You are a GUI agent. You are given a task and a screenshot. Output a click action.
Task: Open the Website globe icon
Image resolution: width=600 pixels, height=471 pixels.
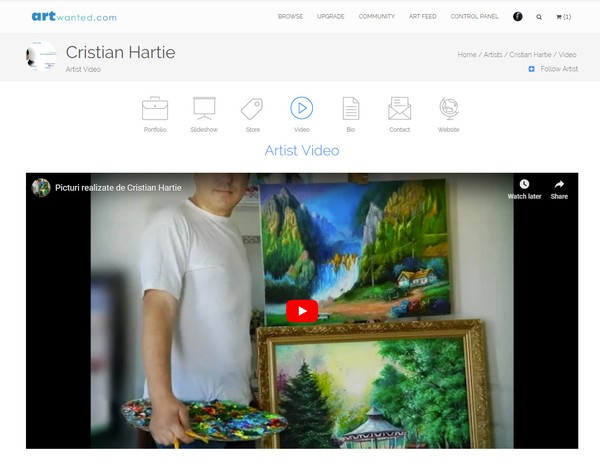(x=449, y=108)
